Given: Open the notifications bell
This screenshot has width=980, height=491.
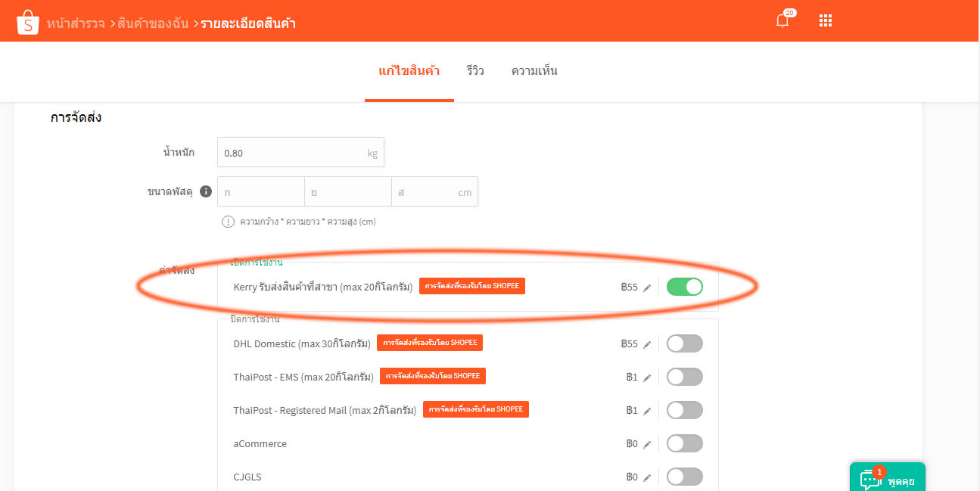Looking at the screenshot, I should pos(782,21).
